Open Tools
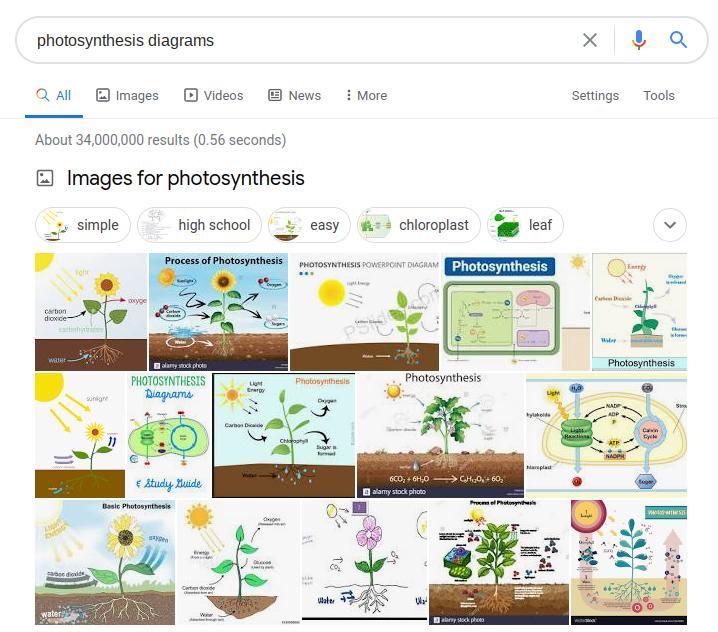This screenshot has width=718, height=632. pos(658,95)
